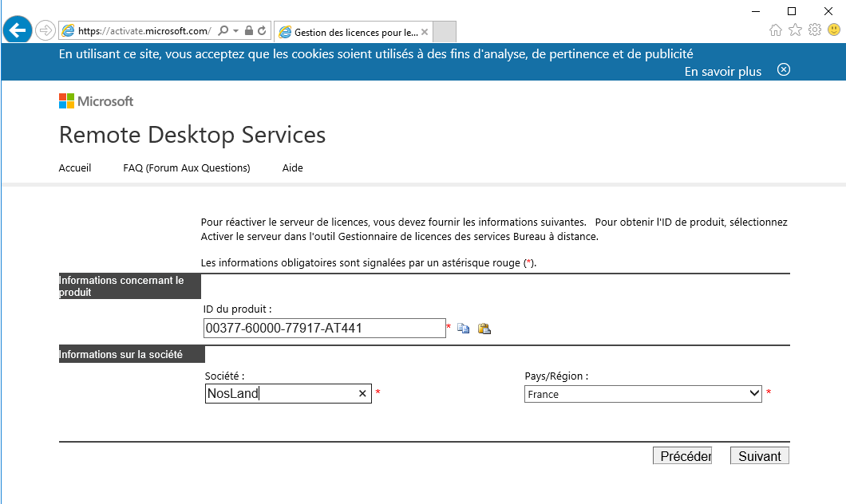Click the Microsoft logo

pos(96,100)
